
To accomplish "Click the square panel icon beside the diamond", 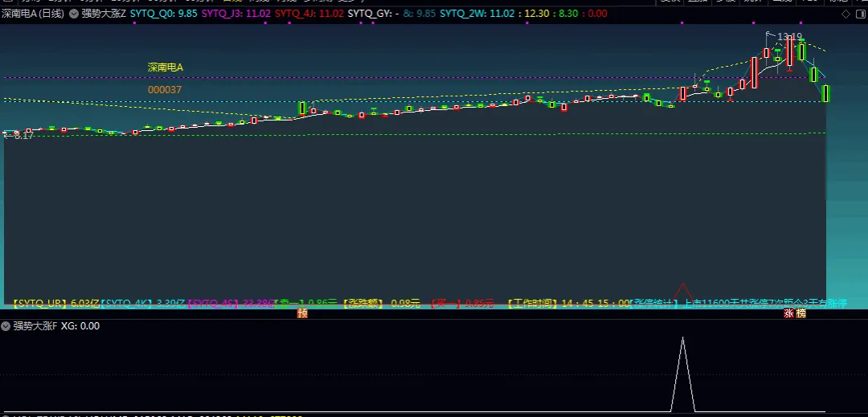I will (x=860, y=14).
